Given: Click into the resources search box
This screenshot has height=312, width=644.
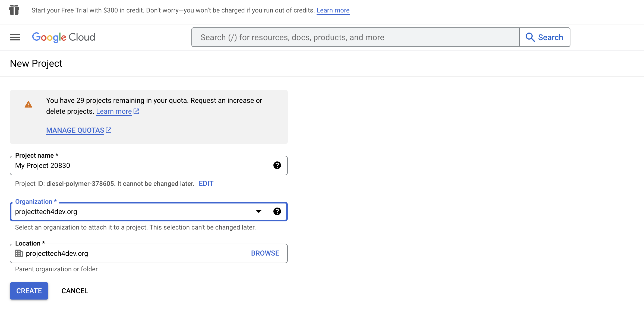Looking at the screenshot, I should 355,37.
